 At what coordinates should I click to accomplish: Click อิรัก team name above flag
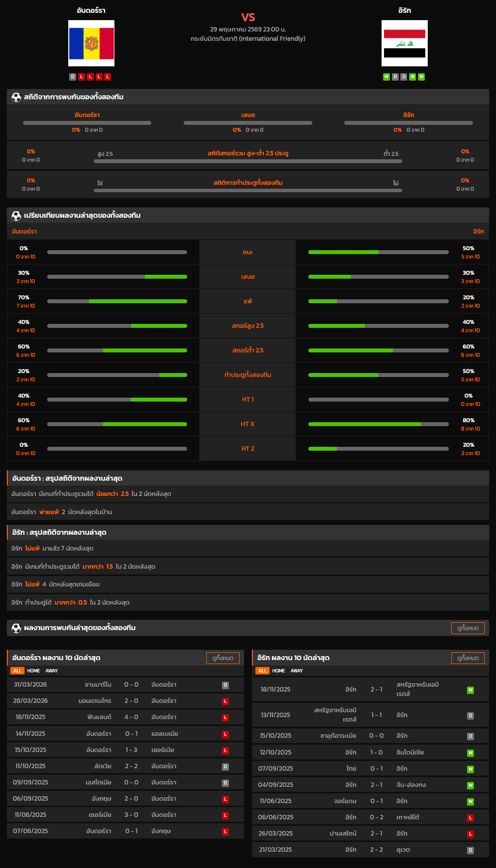tap(405, 10)
